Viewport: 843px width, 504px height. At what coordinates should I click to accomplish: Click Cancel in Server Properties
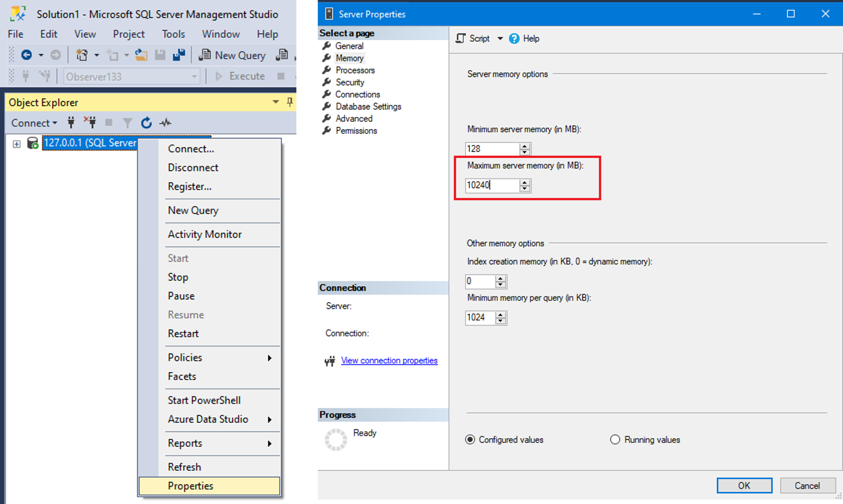coord(807,486)
